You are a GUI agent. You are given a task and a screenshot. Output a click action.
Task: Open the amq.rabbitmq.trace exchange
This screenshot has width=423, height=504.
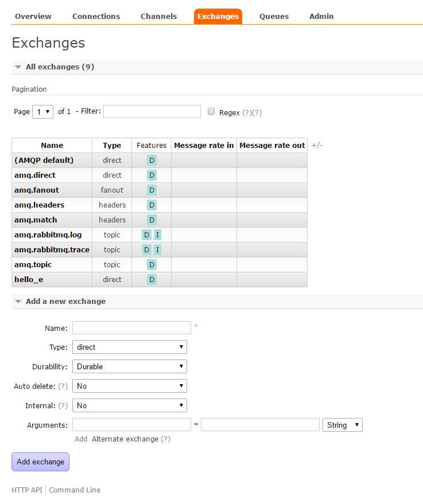[52, 250]
